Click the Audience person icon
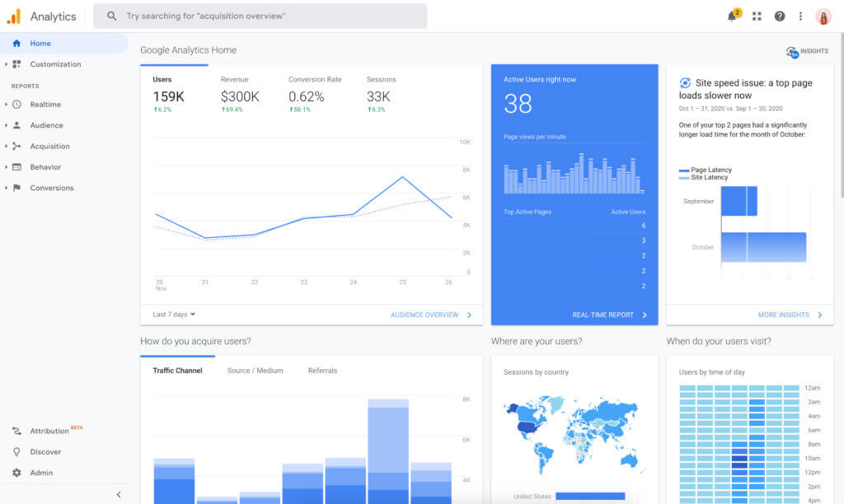The image size is (844, 504). point(16,125)
